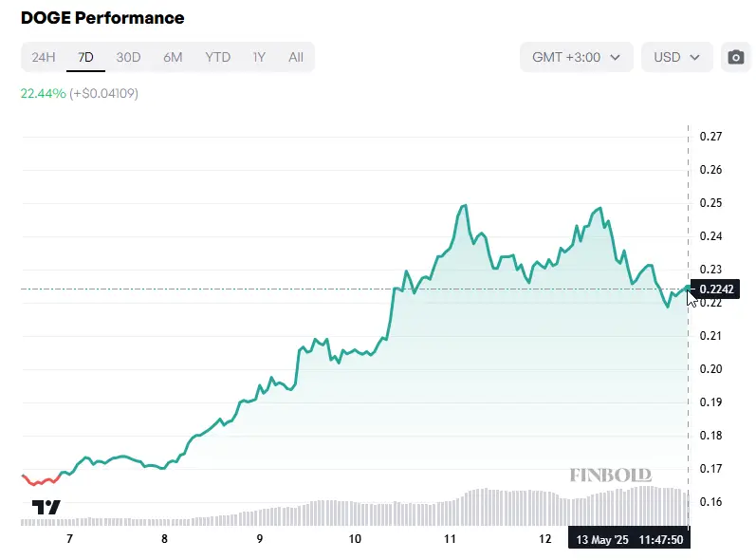Image resolution: width=756 pixels, height=560 pixels.
Task: Click the 0.26 price axis label
Action: [x=710, y=170]
